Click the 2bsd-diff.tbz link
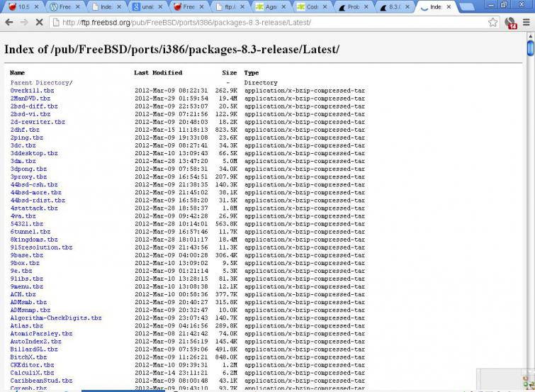This screenshot has width=535, height=392. (x=34, y=106)
